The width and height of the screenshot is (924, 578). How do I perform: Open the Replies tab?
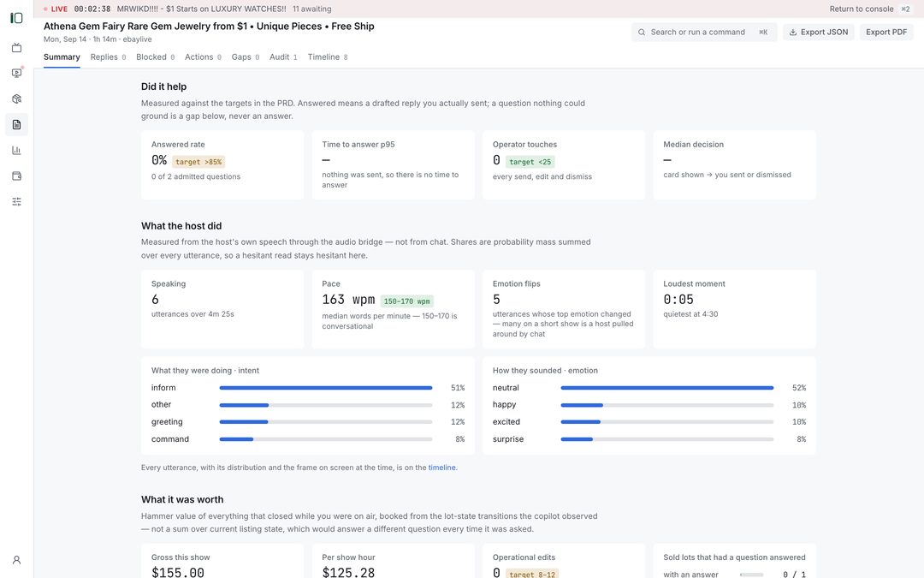(x=108, y=57)
